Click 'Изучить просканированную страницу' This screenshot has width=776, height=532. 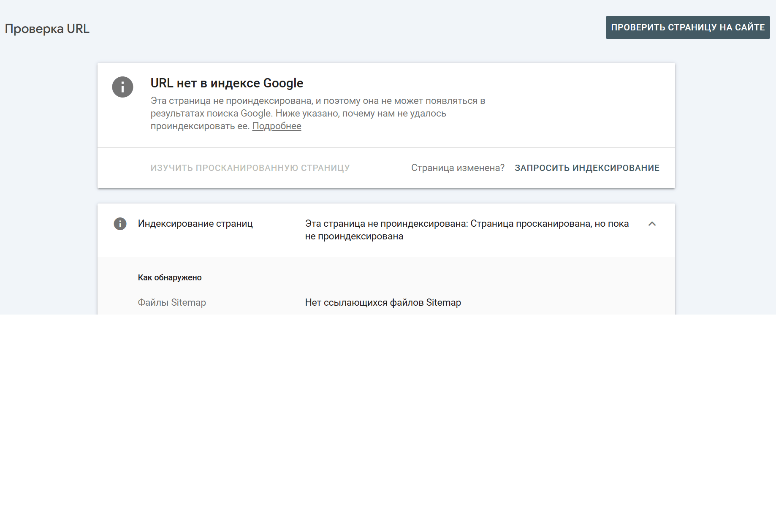tap(250, 168)
